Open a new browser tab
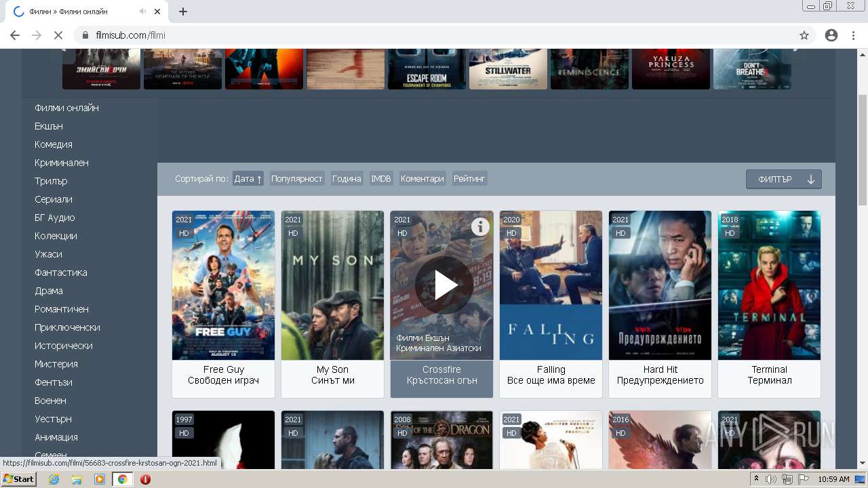The image size is (868, 488). (x=183, y=12)
